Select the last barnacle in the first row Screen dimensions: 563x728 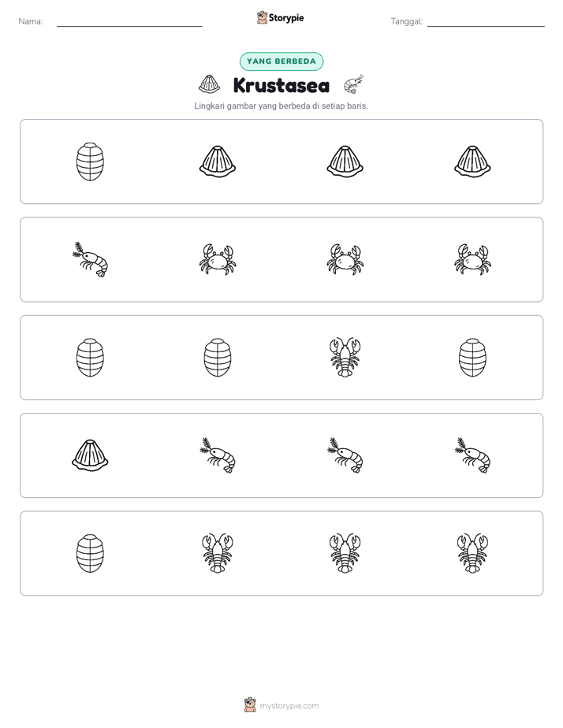coord(472,162)
